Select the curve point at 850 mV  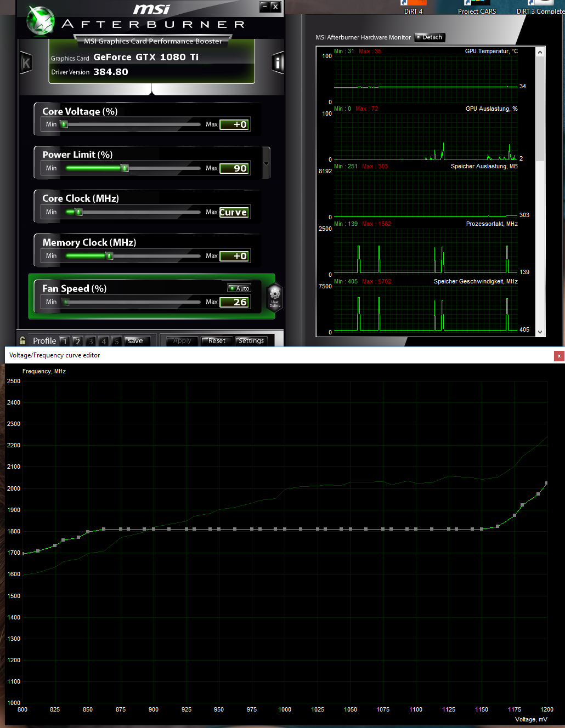[88, 532]
